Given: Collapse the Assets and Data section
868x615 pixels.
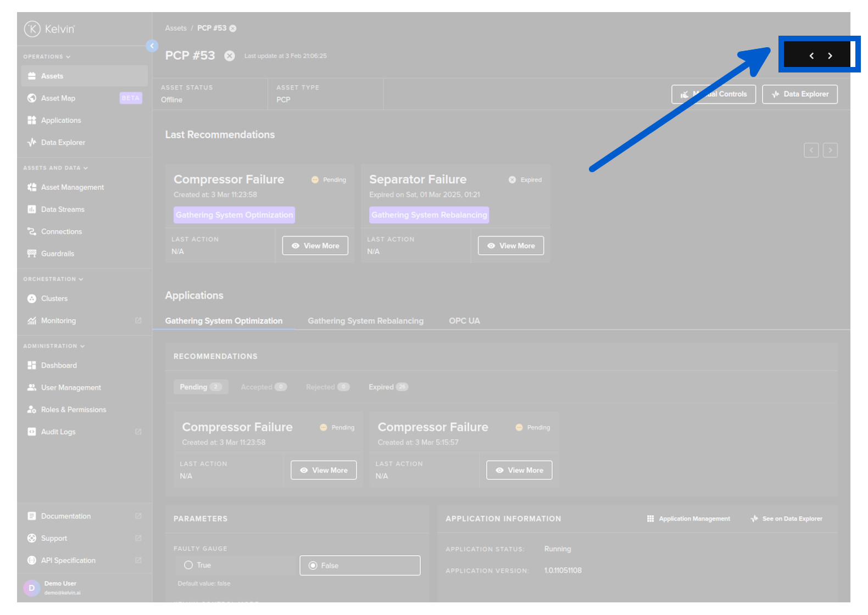Looking at the screenshot, I should (55, 168).
